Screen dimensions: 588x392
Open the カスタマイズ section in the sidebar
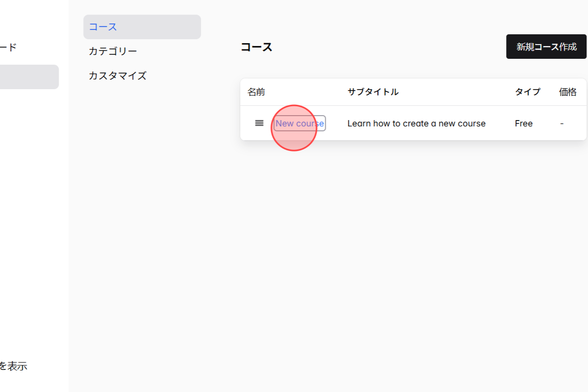click(117, 75)
